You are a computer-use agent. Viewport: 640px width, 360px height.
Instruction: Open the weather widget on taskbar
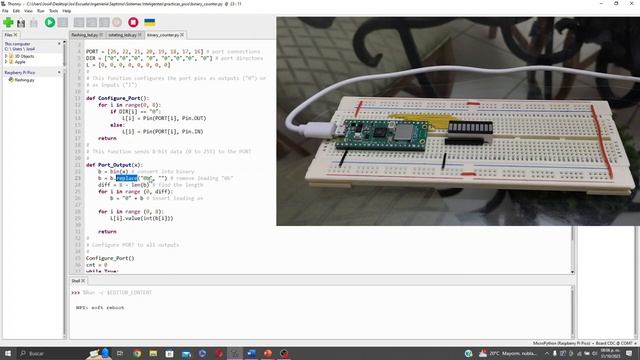point(507,353)
